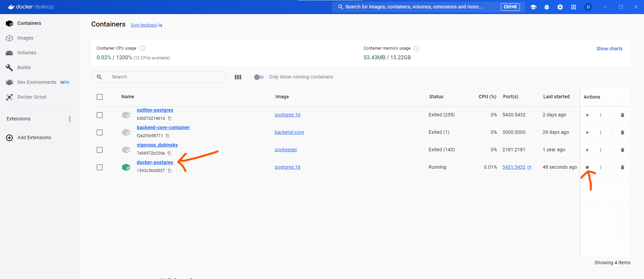Open the Settings gear icon
The height and width of the screenshot is (279, 644).
[x=560, y=7]
